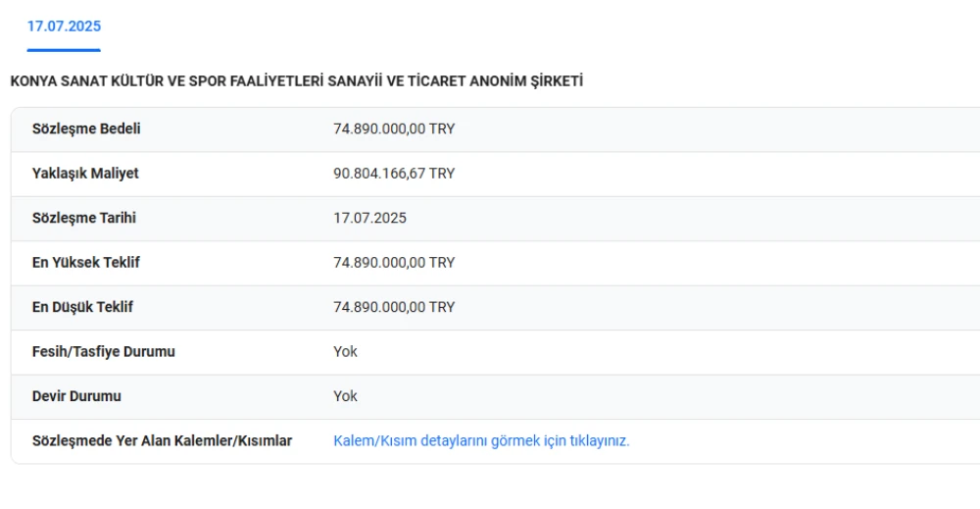The height and width of the screenshot is (509, 980).
Task: Select the 17.07.2025 date tab
Action: coord(64,26)
